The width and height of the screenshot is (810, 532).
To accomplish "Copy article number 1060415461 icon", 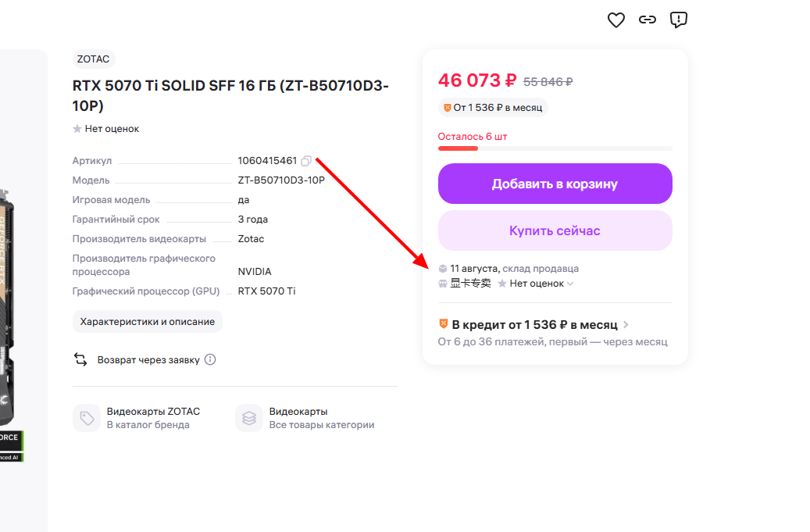I will tap(306, 161).
